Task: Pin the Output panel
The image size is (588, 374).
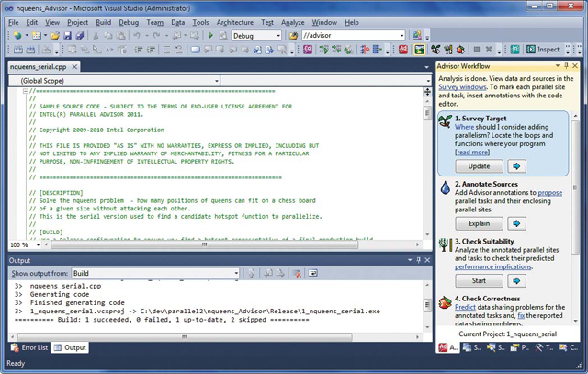Action: pyautogui.click(x=419, y=260)
